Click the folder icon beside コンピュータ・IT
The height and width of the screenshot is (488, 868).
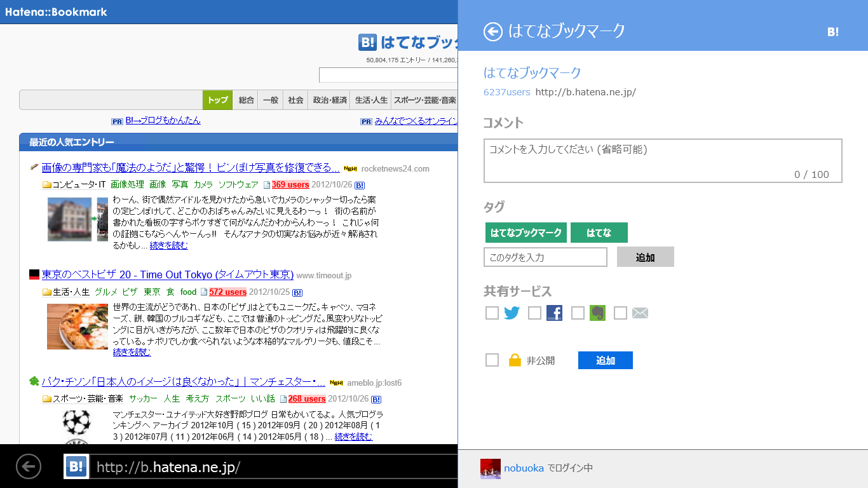pos(47,185)
